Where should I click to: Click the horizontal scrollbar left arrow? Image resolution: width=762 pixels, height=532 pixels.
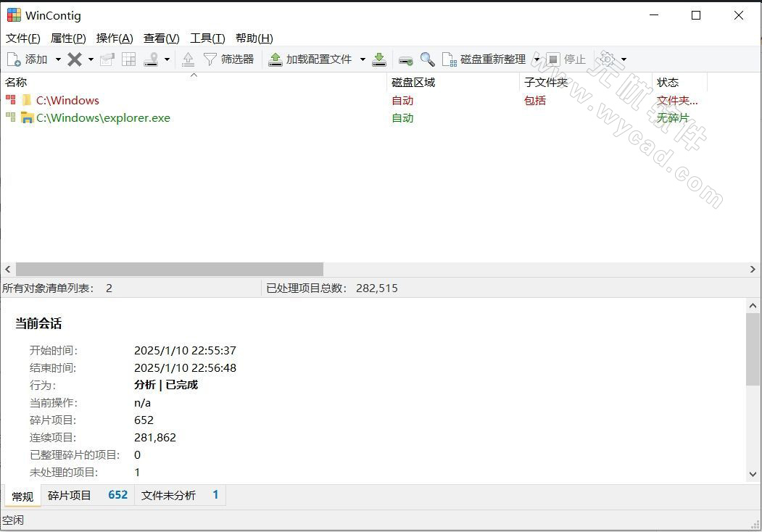(8, 269)
